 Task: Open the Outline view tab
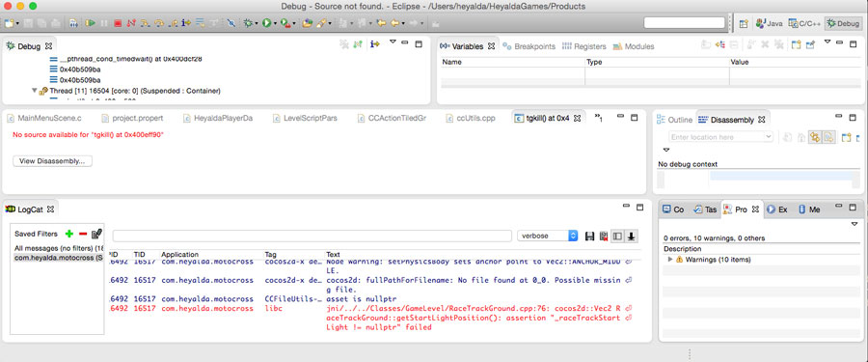click(x=675, y=120)
